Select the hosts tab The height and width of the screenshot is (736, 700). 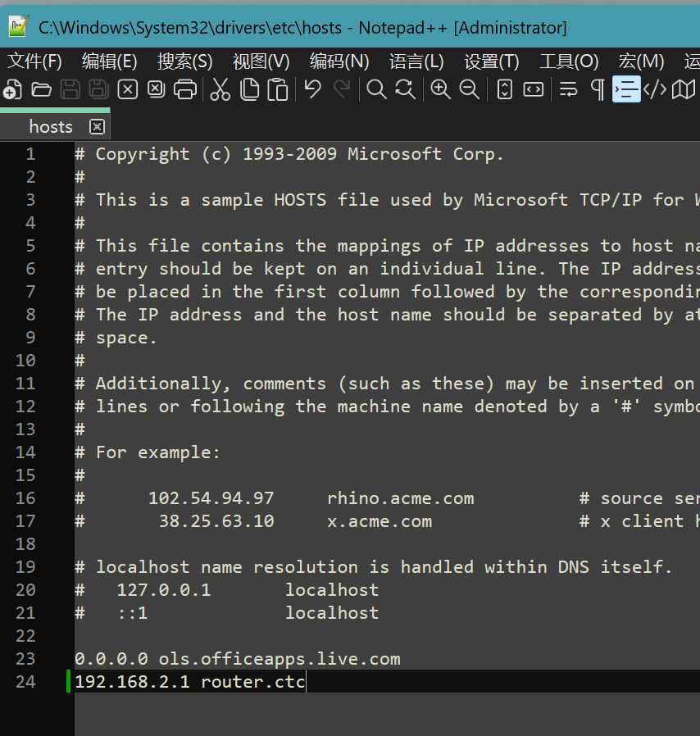(51, 126)
